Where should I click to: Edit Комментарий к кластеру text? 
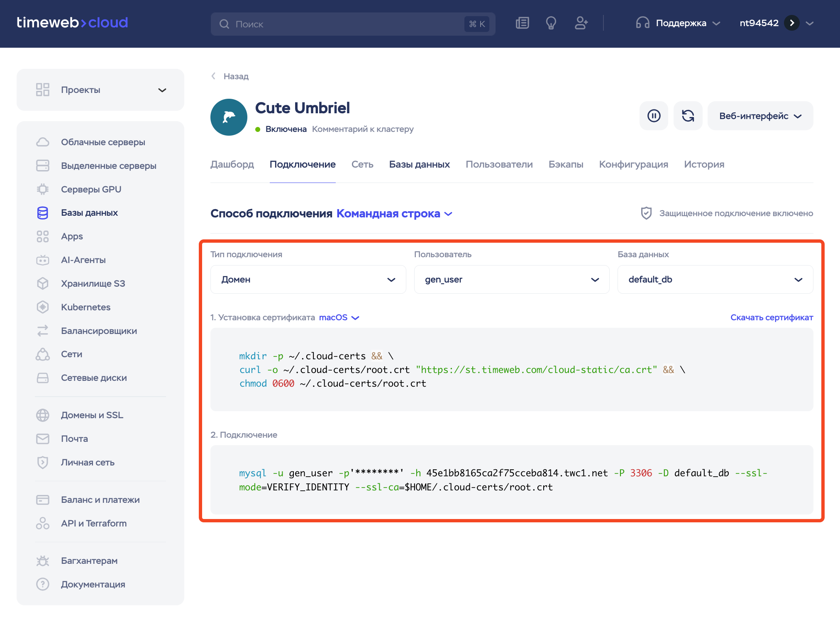click(363, 129)
